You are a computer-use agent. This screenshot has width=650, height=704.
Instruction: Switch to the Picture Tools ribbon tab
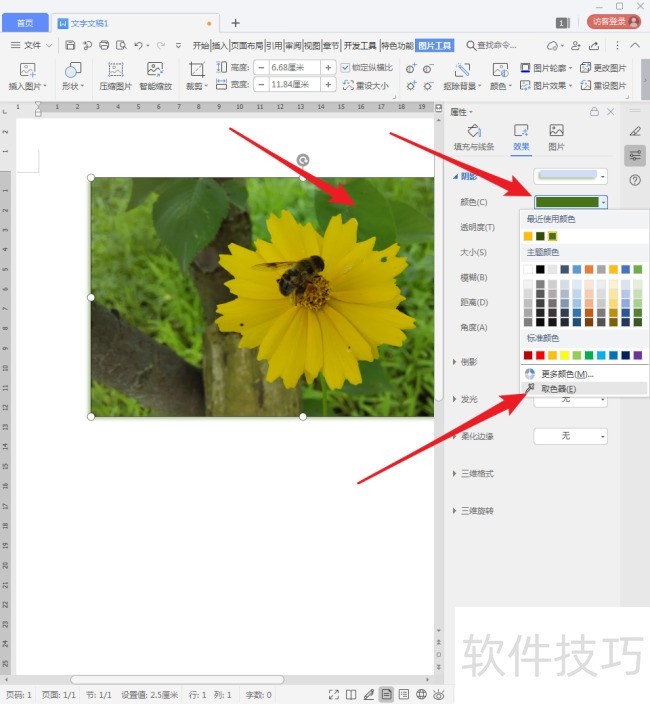[x=435, y=45]
